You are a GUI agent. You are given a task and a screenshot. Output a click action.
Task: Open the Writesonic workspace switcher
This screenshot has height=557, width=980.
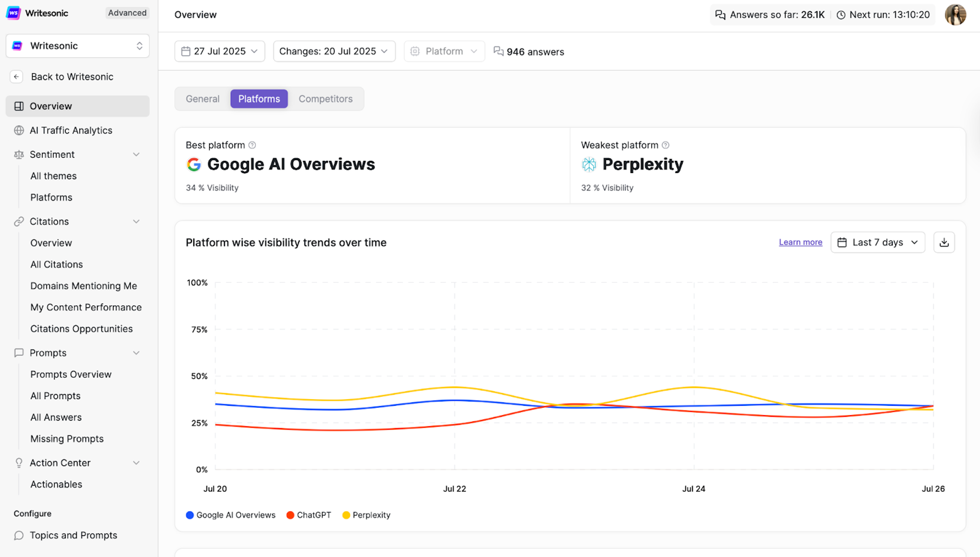pos(78,46)
